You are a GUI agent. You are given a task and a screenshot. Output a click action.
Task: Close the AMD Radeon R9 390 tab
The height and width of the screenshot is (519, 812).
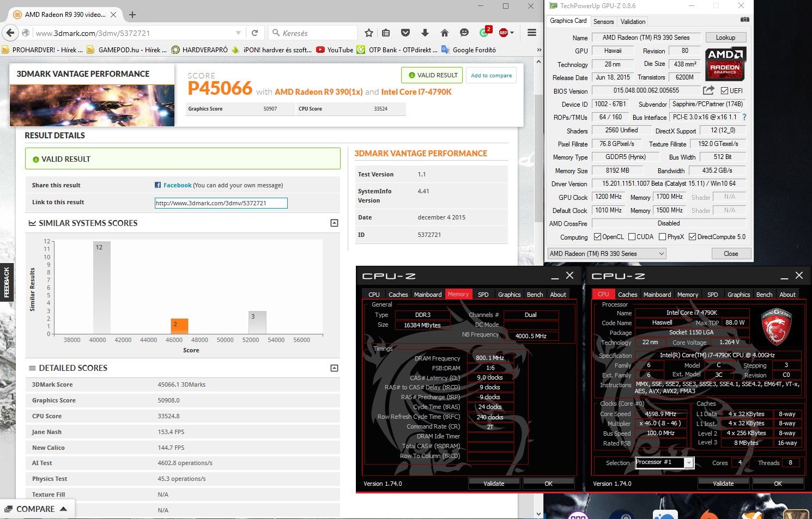113,15
